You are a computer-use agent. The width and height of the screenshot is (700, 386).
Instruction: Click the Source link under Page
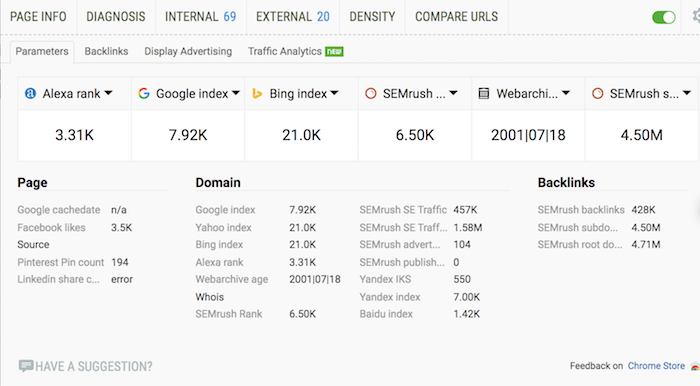click(33, 245)
